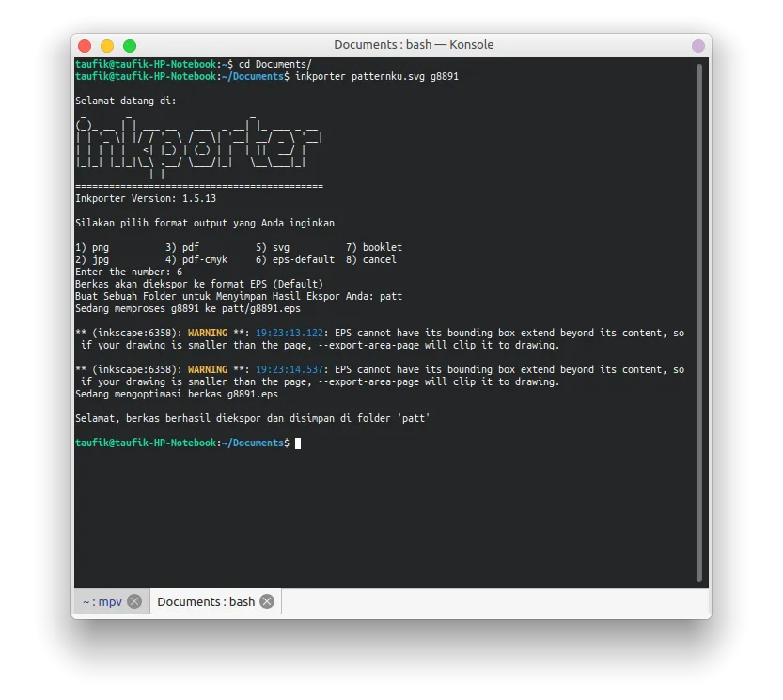This screenshot has width=783, height=700.
Task: Click 'Sedang mengoptimasi berkas g8891.eps' line
Action: (x=177, y=394)
